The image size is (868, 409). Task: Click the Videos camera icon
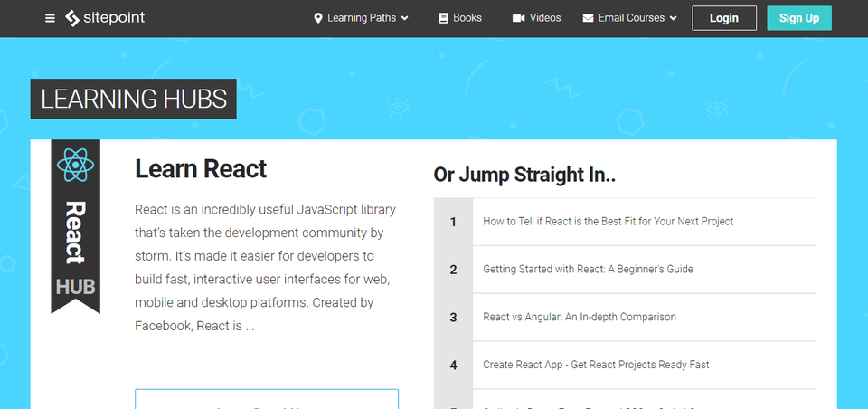coord(518,18)
